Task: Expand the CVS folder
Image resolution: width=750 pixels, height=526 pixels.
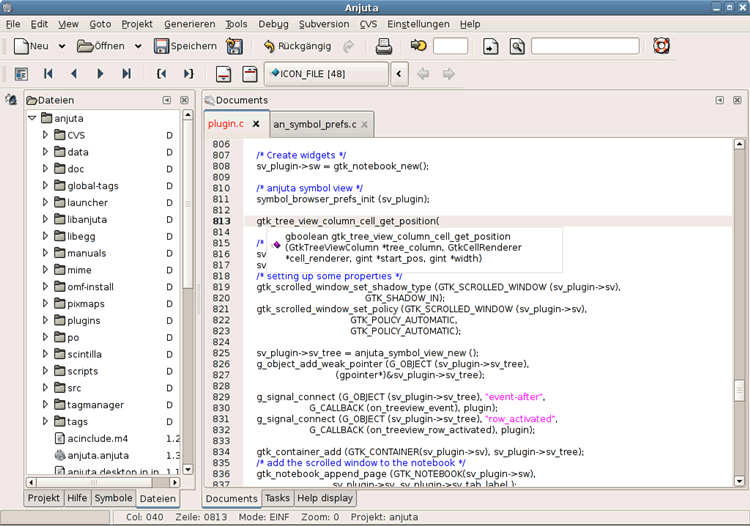Action: 45,135
